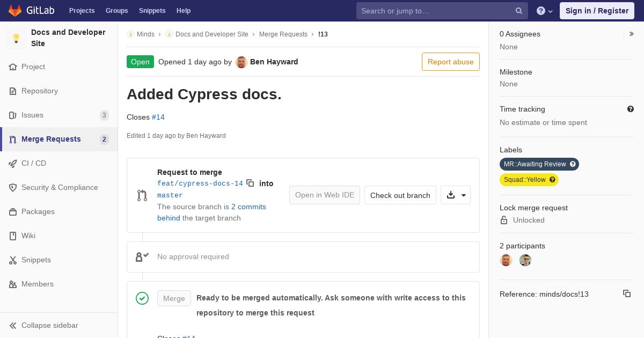Copy the merge request reference icon

(626, 293)
